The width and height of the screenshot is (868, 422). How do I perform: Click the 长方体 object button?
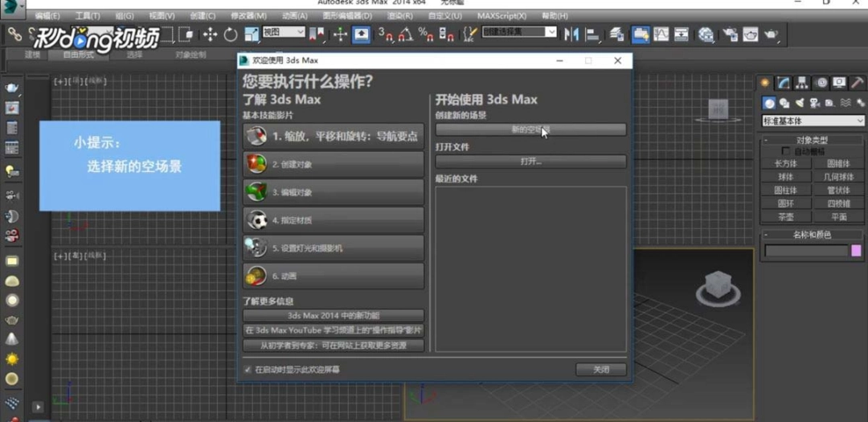[785, 164]
